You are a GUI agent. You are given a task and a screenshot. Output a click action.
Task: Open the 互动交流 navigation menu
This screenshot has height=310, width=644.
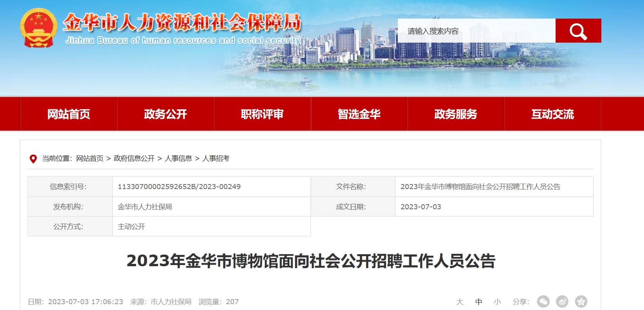pyautogui.click(x=552, y=114)
